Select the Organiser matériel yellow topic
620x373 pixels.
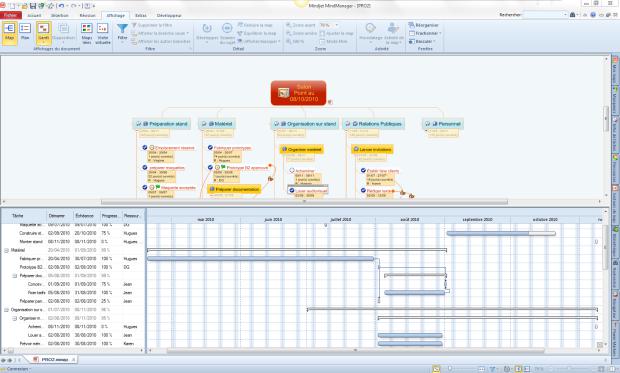click(x=302, y=150)
